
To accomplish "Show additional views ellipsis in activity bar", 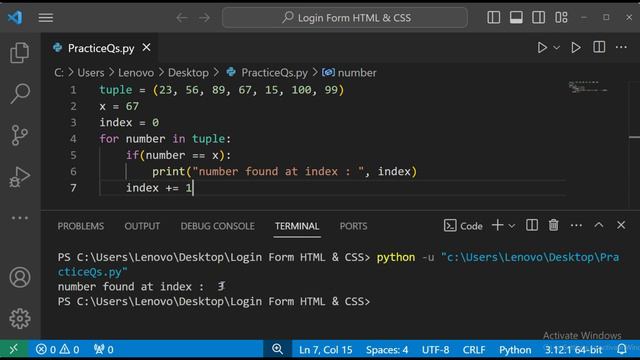I will 20,218.
